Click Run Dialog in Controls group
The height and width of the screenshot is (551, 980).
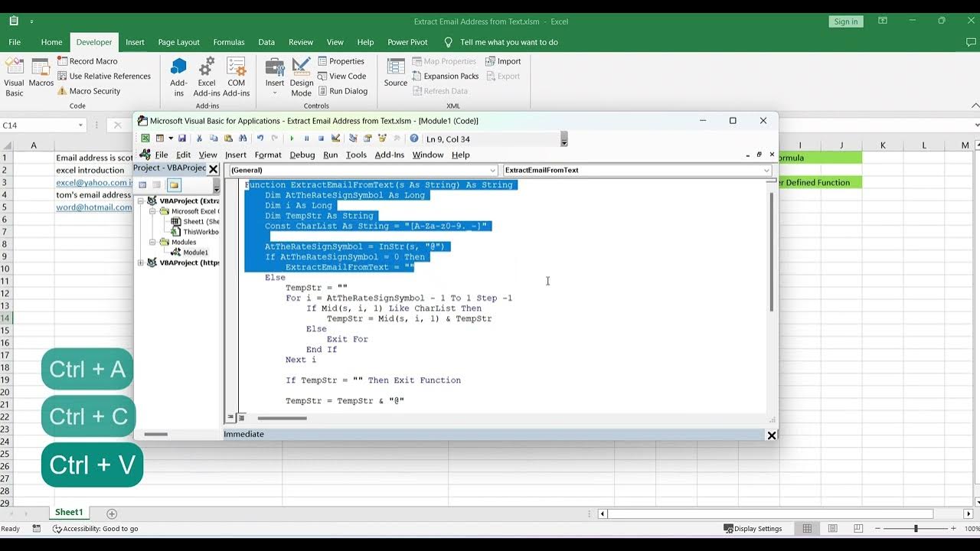342,91
